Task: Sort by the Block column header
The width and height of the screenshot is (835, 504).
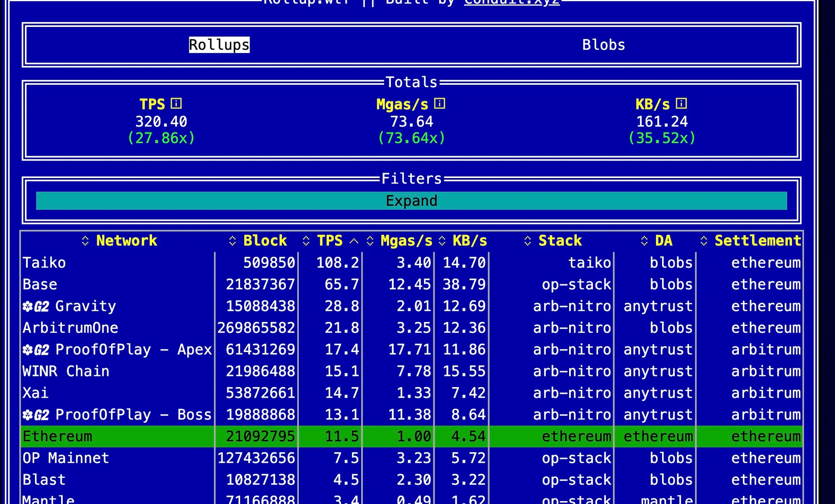Action: click(x=265, y=241)
